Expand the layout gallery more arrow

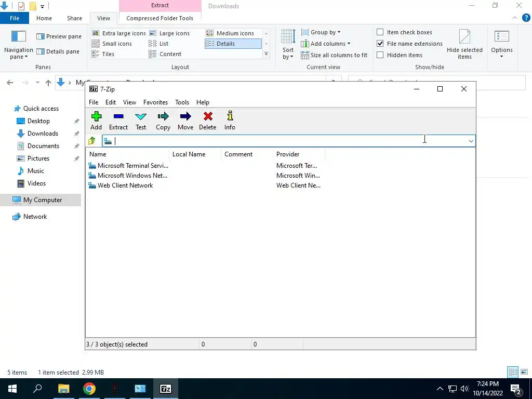point(266,54)
